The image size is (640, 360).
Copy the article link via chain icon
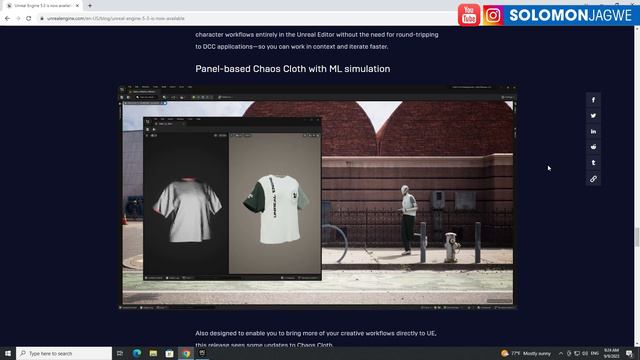coord(593,179)
